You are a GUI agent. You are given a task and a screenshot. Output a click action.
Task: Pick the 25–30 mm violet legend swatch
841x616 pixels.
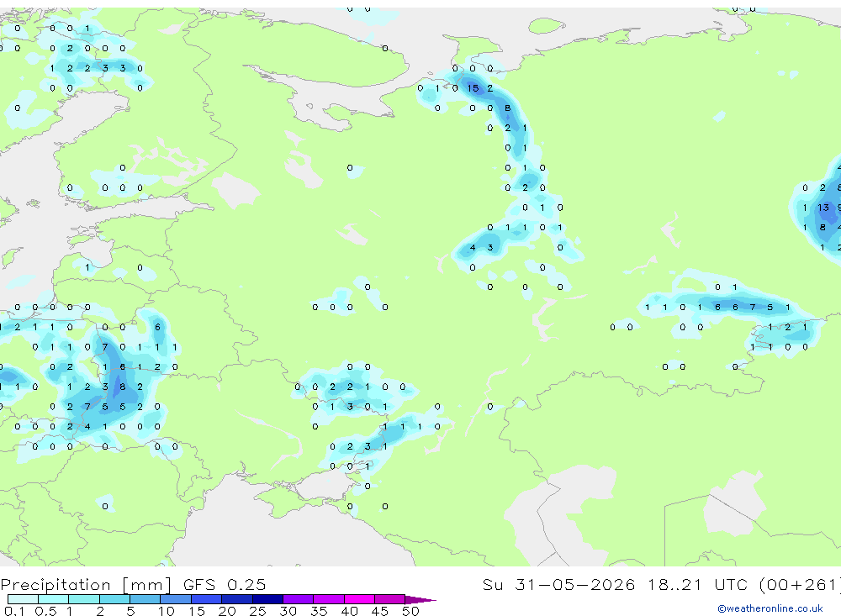[x=267, y=599]
